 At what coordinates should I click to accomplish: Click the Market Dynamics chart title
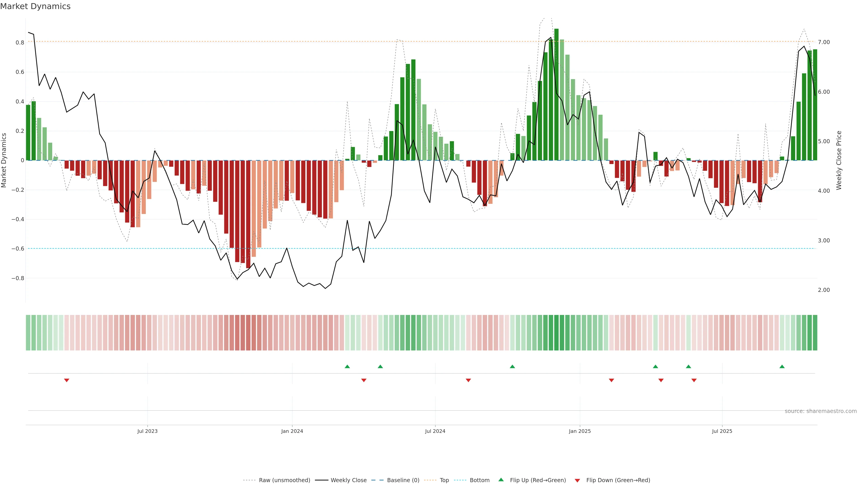click(x=35, y=6)
